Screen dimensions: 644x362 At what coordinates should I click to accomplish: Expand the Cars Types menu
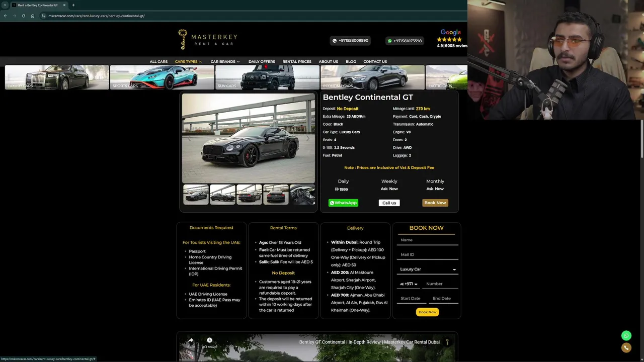tap(188, 61)
